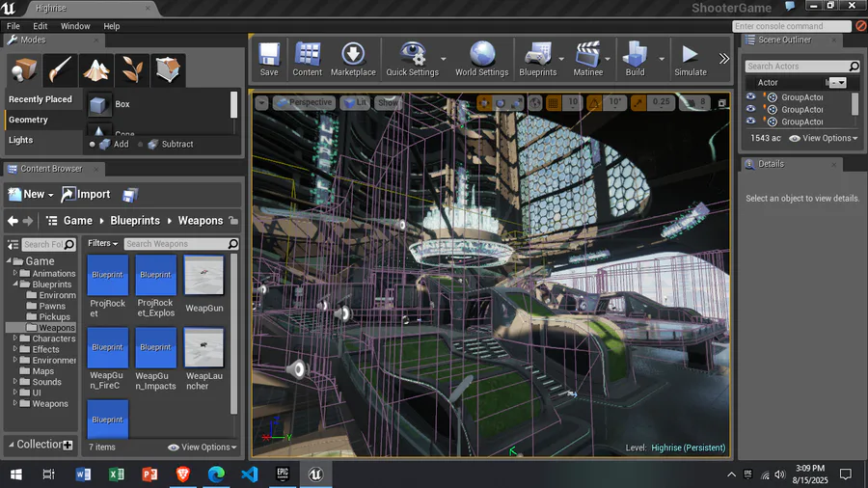Toggle the sources panel icon beside folder search
Screen dimensions: 868x488
click(13, 244)
